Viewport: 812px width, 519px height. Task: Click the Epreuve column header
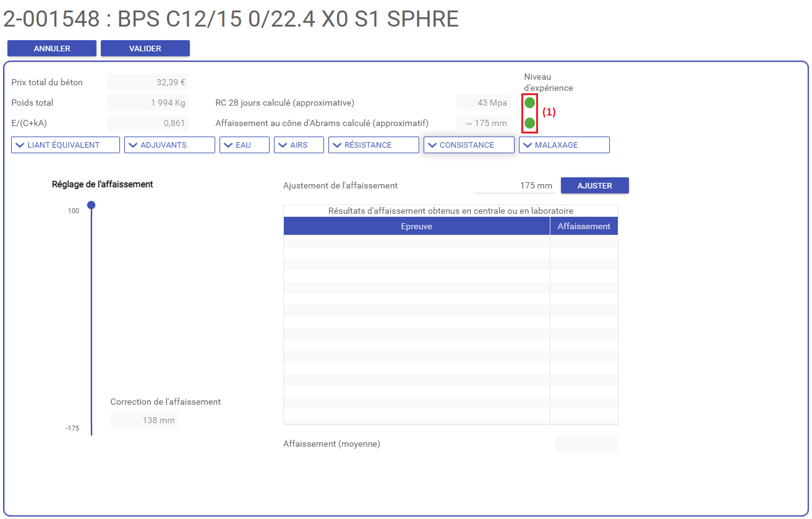click(x=417, y=226)
